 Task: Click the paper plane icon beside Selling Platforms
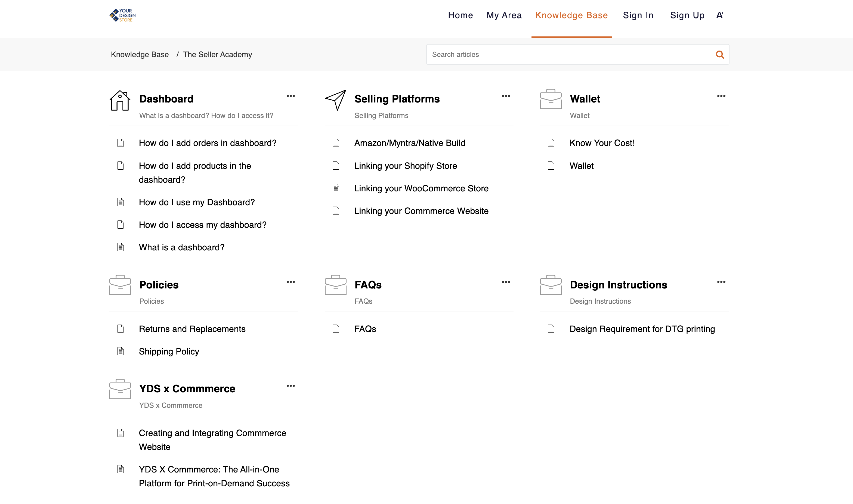[336, 101]
